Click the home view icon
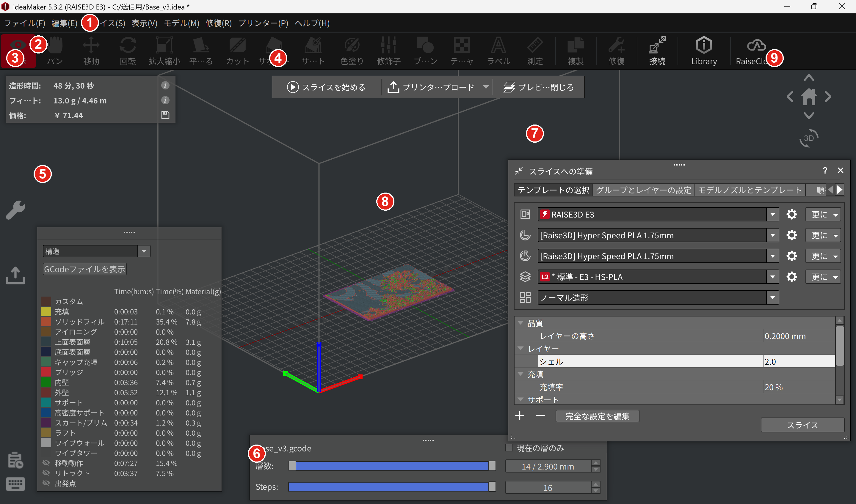The image size is (856, 504). tap(809, 97)
